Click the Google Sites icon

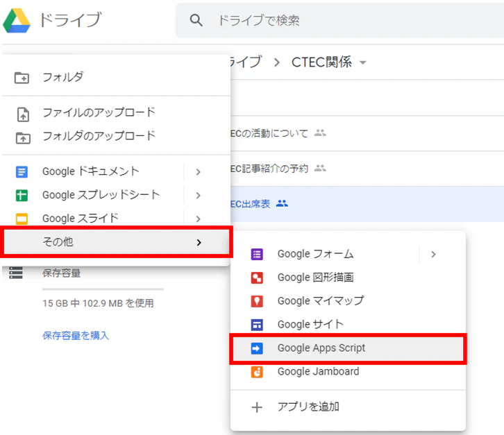coord(257,325)
